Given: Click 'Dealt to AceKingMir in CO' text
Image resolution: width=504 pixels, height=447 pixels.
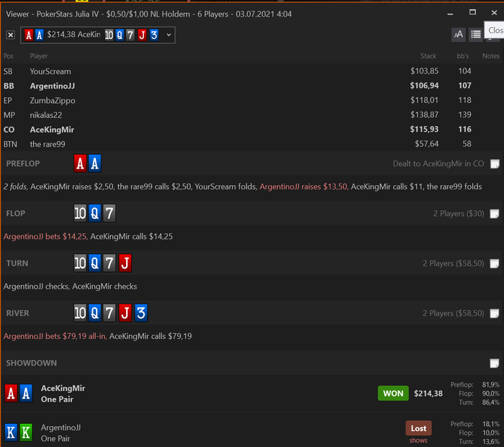Looking at the screenshot, I should pos(438,163).
